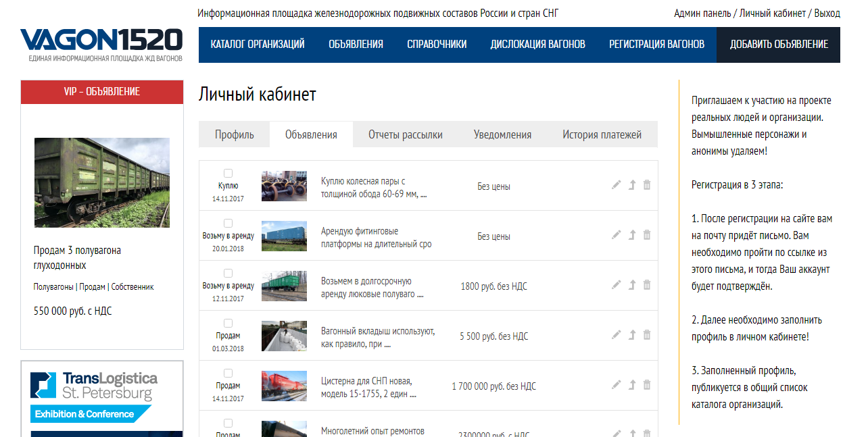Go to the История платежей tab

[602, 134]
